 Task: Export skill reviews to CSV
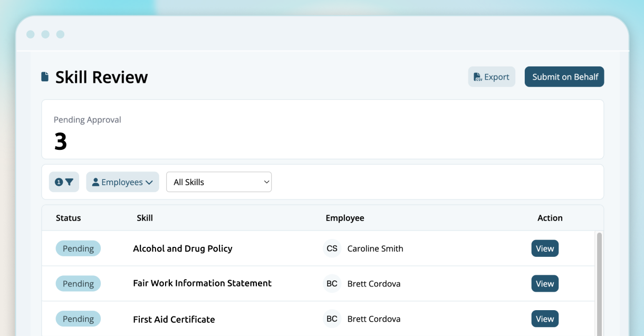click(x=492, y=77)
